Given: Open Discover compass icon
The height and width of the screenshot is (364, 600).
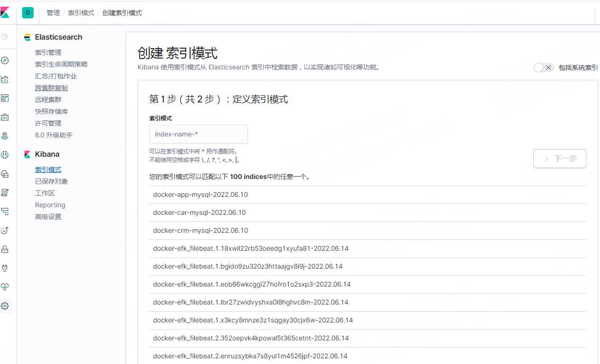Looking at the screenshot, I should click(x=5, y=60).
